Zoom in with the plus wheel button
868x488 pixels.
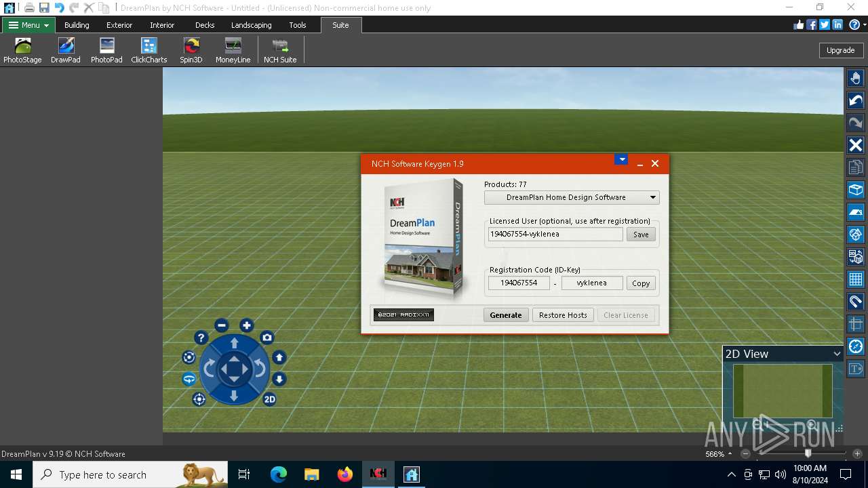click(x=247, y=325)
